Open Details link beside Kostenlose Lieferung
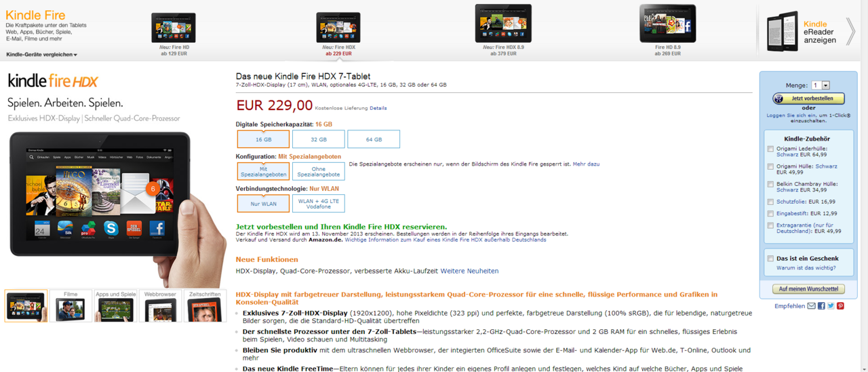This screenshot has width=868, height=372. click(378, 108)
